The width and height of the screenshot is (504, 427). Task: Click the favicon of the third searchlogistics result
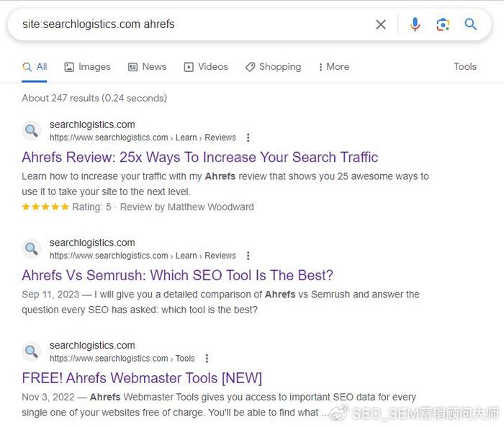(x=32, y=351)
